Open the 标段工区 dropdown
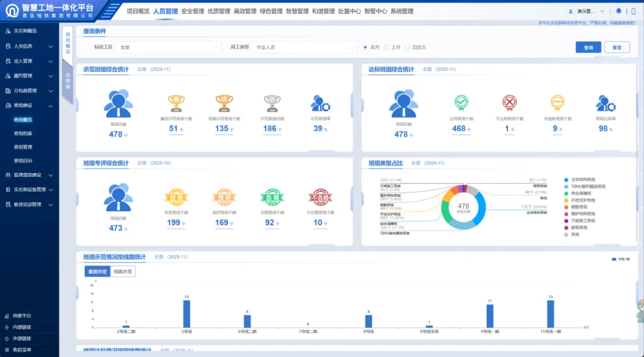Screen dimensions: 644x357 (x=169, y=47)
